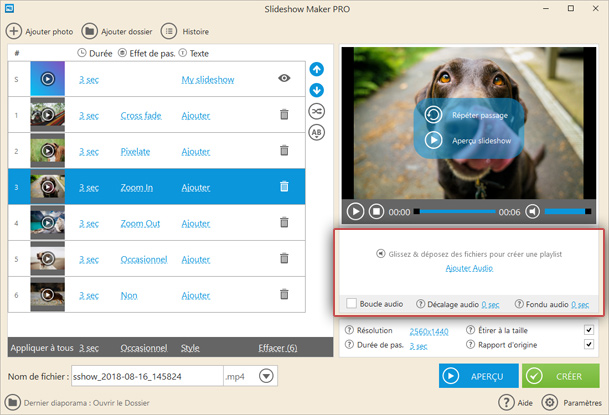The width and height of the screenshot is (609, 415).
Task: Uncheck the Rapport d'origine checkbox
Action: coord(589,344)
